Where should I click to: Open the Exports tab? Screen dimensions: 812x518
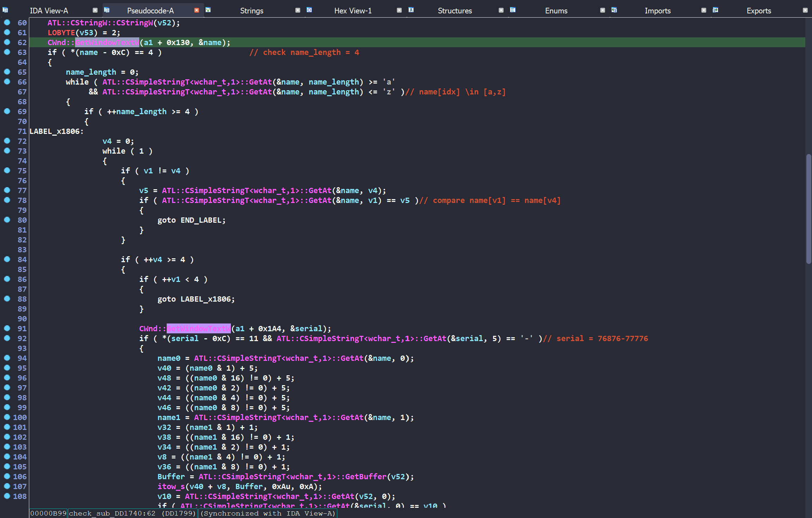(x=759, y=11)
